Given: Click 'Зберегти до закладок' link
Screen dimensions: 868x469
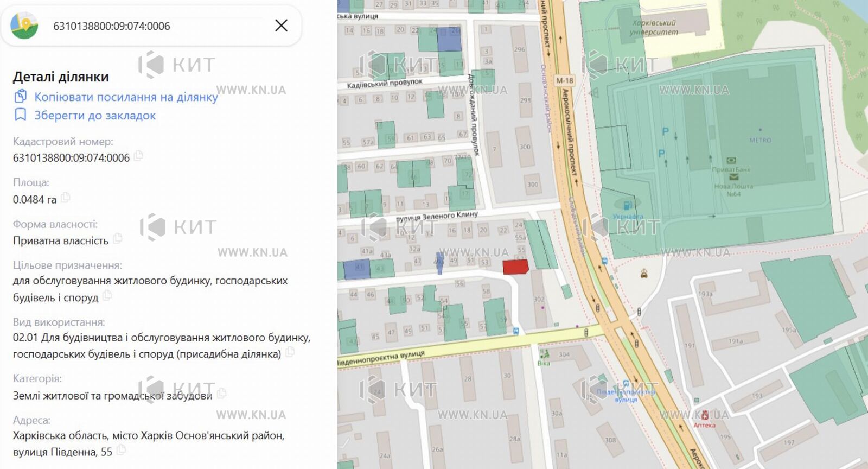Looking at the screenshot, I should 95,116.
